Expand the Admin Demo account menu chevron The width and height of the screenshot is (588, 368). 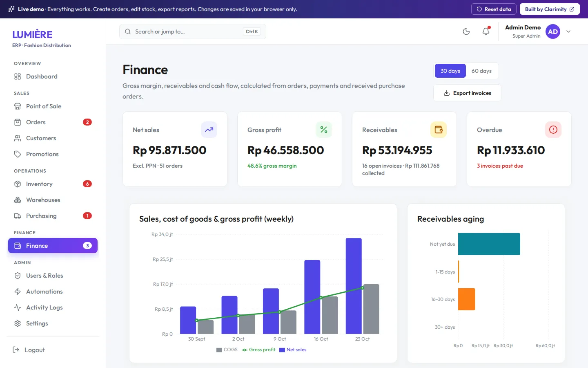pyautogui.click(x=568, y=31)
